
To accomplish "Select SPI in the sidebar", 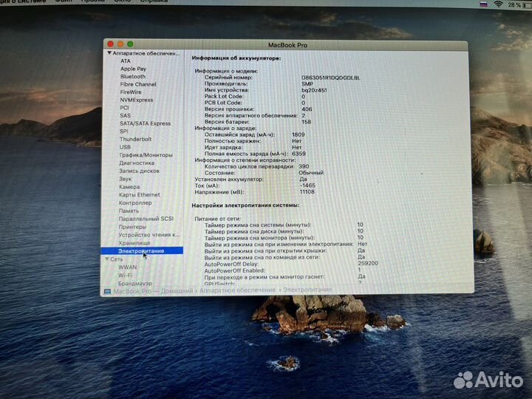I will [124, 132].
